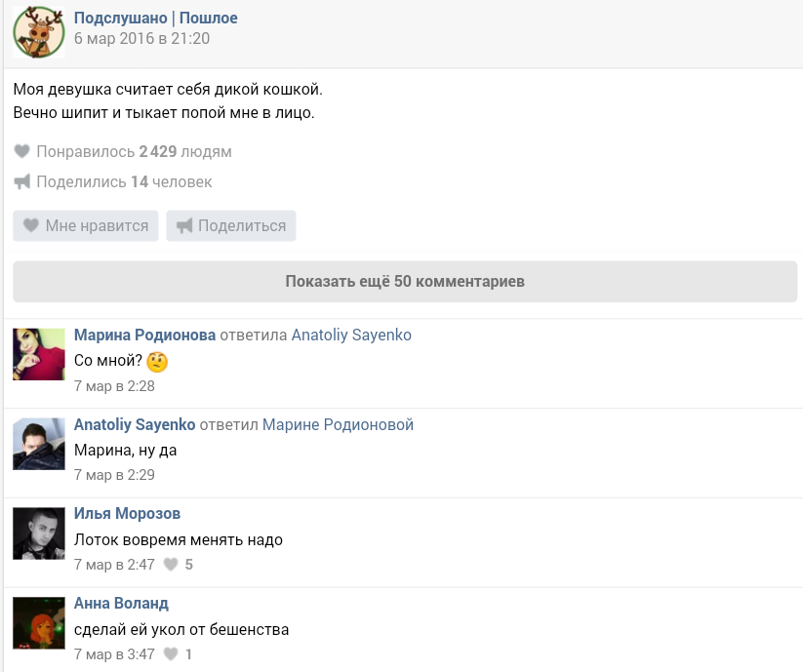Open the Подслушано group deer avatar

39,32
